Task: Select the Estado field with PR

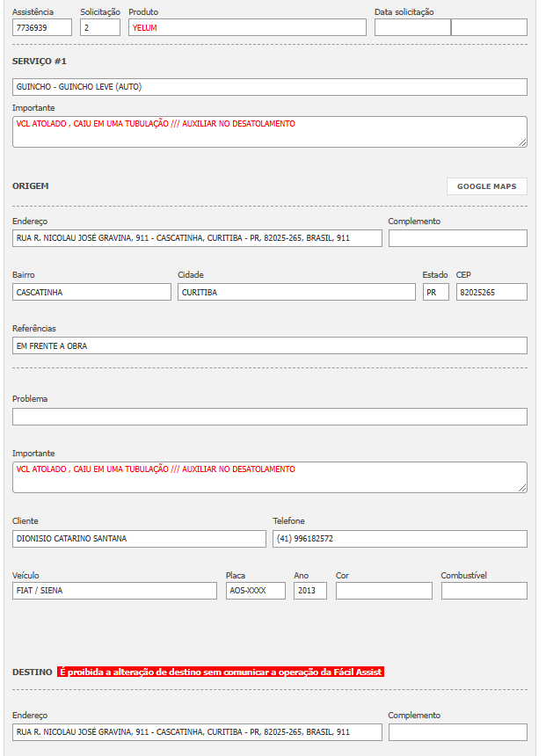Action: coord(435,292)
